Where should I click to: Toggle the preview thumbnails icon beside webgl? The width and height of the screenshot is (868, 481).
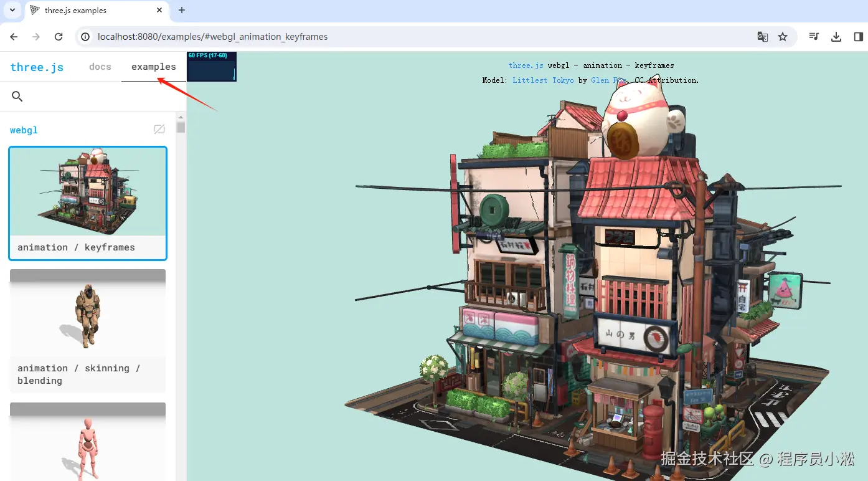(x=159, y=130)
